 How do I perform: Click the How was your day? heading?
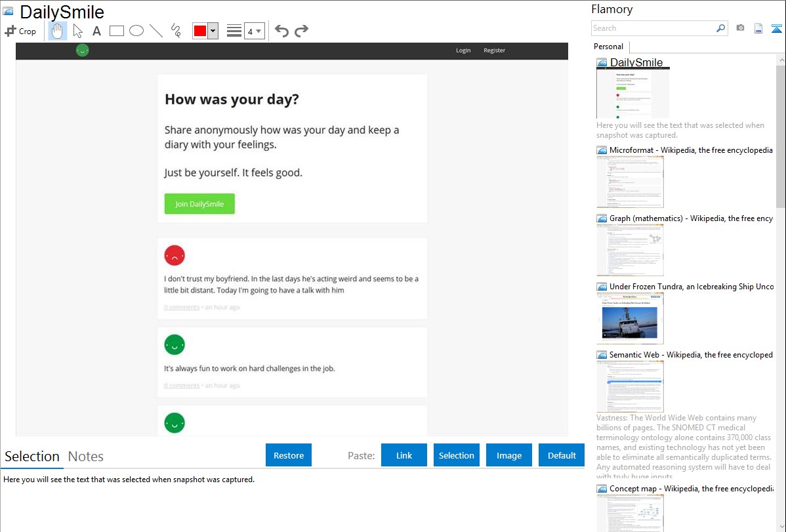[232, 99]
